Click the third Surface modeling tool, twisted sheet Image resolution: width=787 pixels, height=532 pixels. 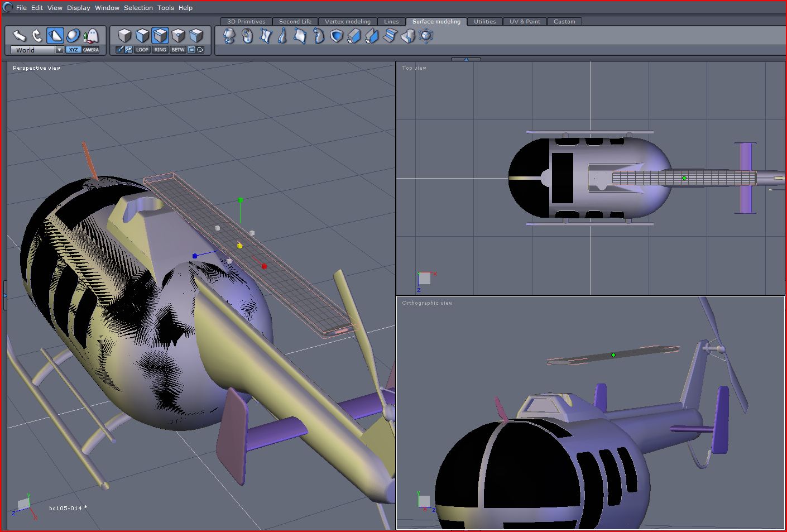[x=265, y=36]
